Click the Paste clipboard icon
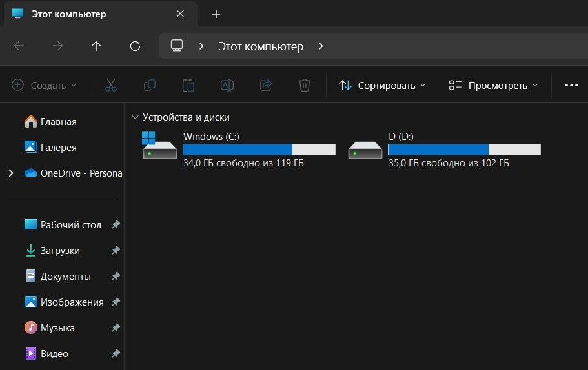This screenshot has height=370, width=588. click(x=188, y=85)
